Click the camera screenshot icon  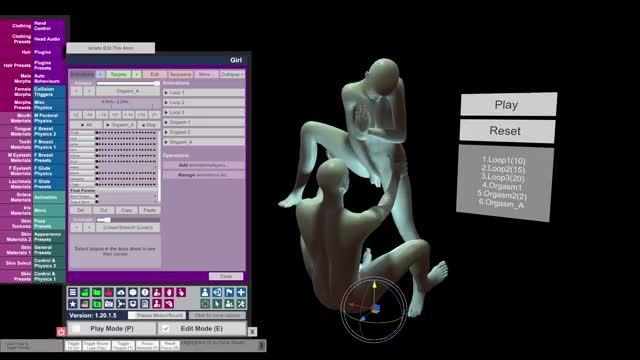point(109,304)
